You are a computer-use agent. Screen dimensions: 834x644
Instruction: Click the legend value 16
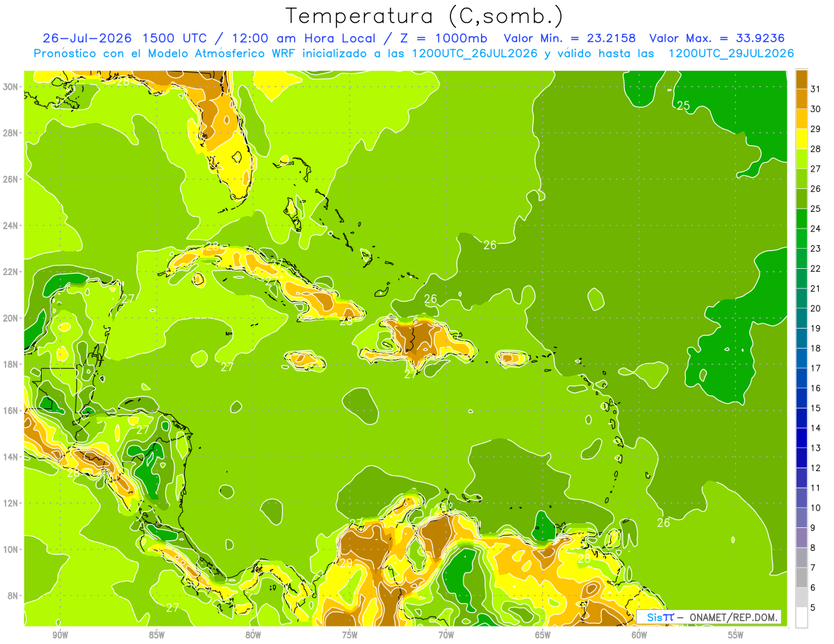click(816, 388)
